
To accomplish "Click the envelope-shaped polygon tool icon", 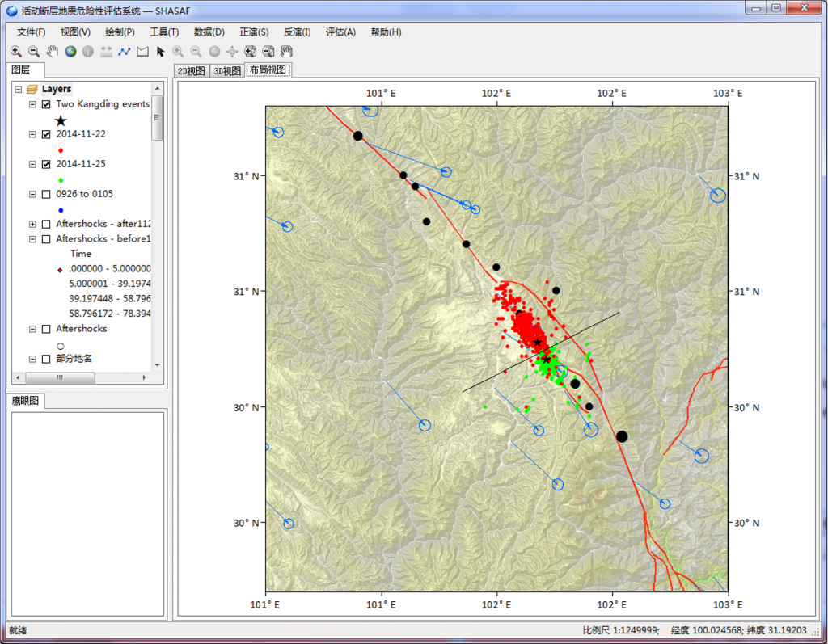I will click(142, 52).
